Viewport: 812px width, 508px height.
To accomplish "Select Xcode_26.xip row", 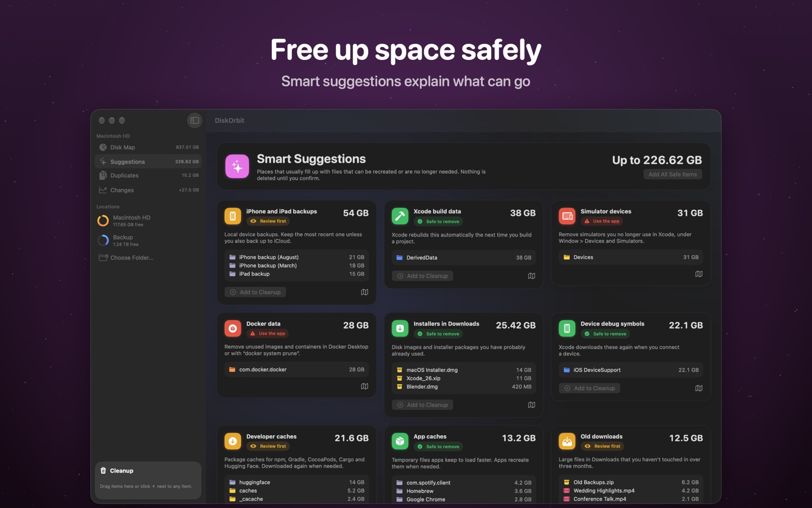I will click(464, 379).
